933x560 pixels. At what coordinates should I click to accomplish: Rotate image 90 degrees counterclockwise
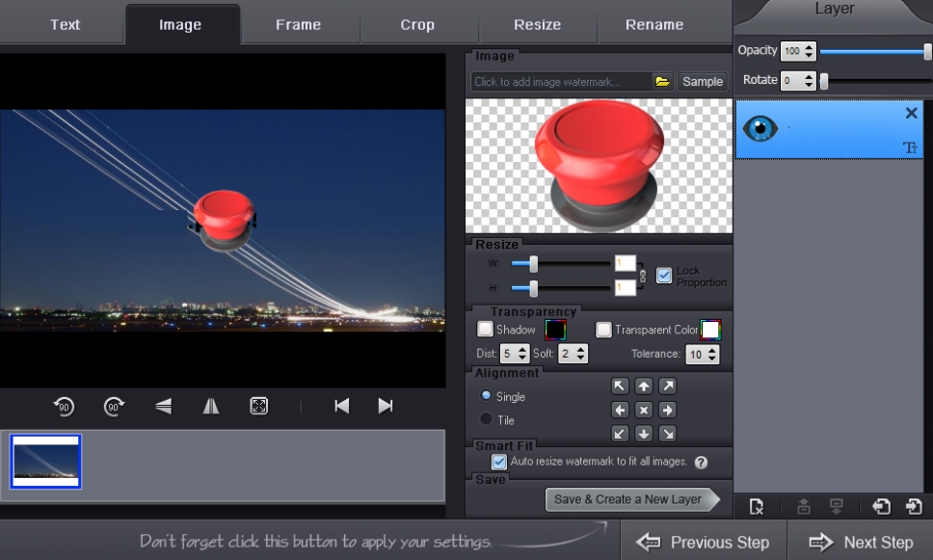[x=64, y=406]
